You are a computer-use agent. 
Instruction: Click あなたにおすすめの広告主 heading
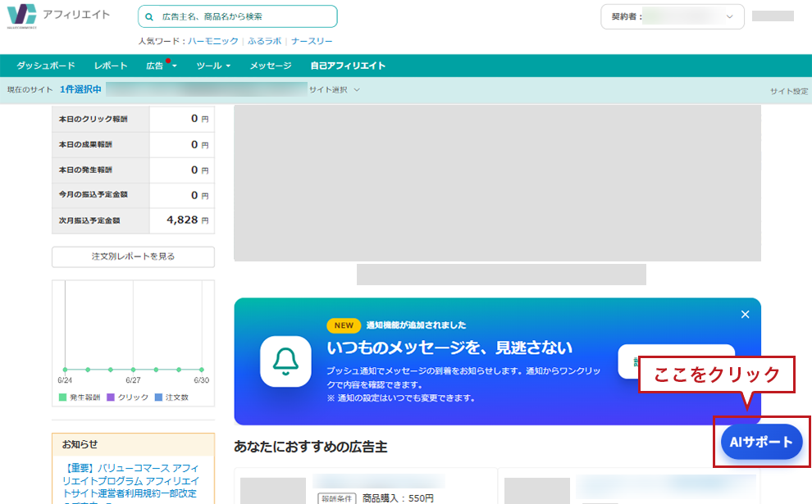311,447
